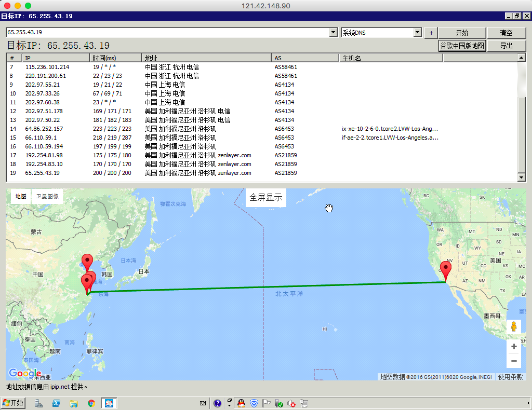Click the Street View pegman icon
Screen dimensions: 532x410
[514, 326]
